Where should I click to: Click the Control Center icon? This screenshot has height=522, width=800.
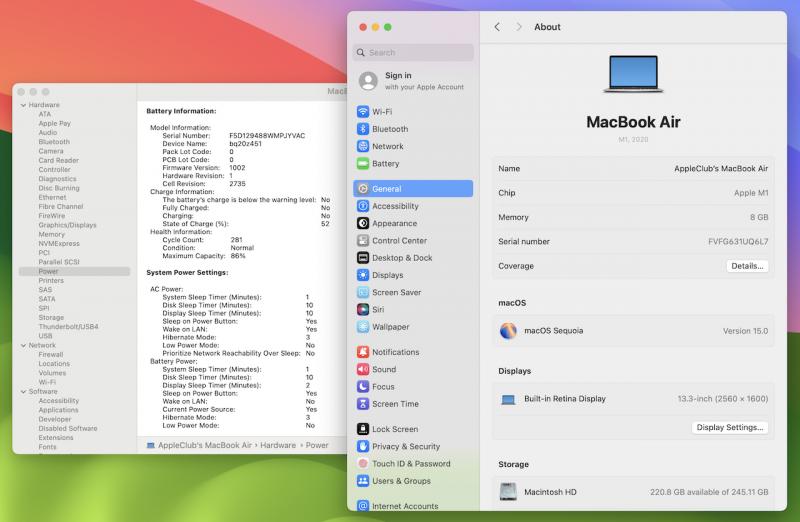click(363, 241)
